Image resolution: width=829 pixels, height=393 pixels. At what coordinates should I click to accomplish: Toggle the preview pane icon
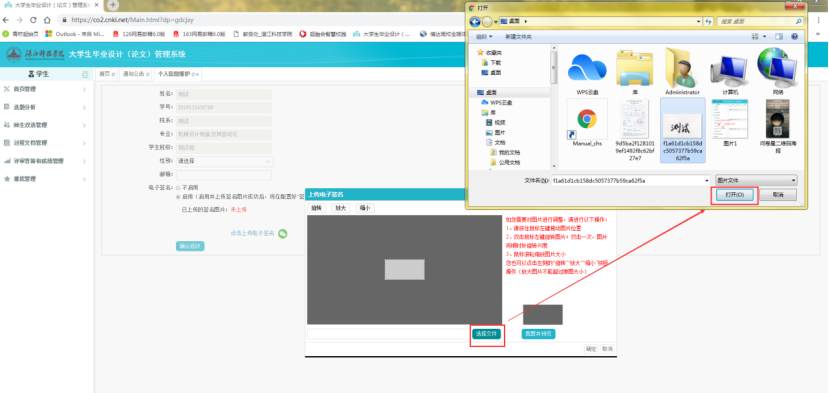(779, 36)
